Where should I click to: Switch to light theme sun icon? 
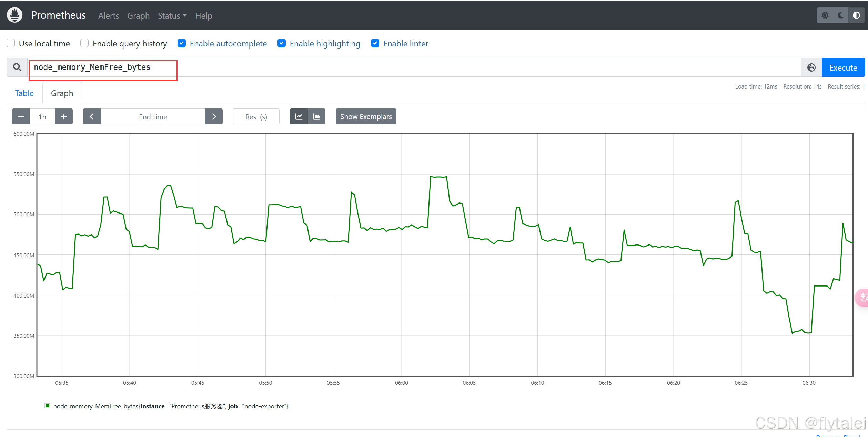[825, 15]
